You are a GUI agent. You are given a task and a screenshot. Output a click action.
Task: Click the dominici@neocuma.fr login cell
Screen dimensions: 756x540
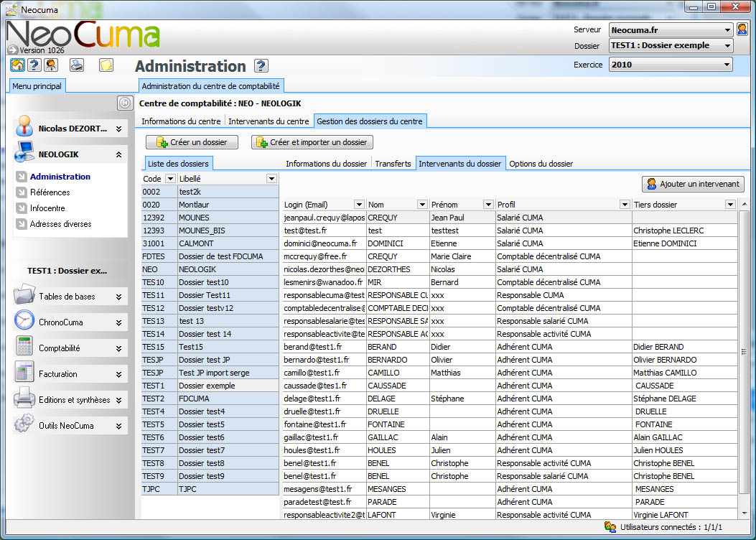(324, 243)
